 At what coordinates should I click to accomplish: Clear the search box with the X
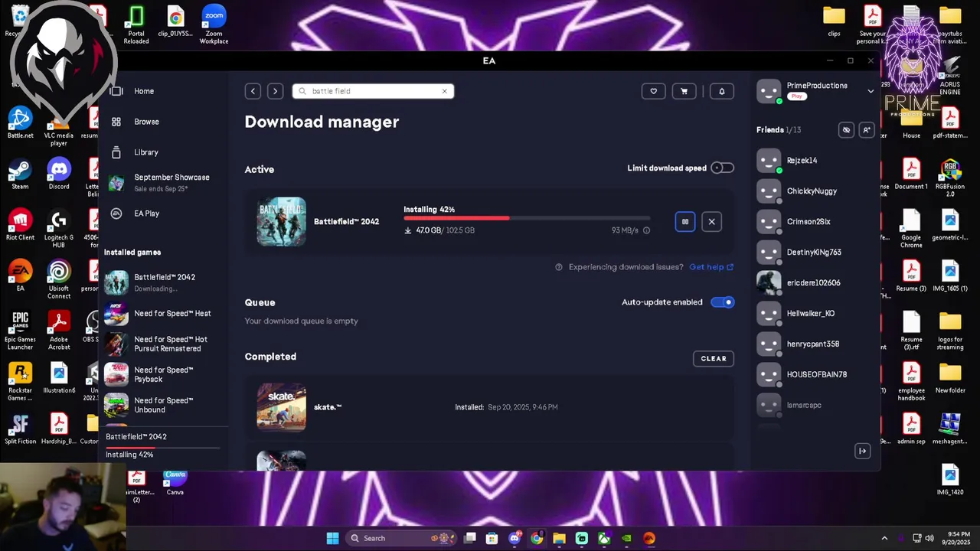pos(444,91)
